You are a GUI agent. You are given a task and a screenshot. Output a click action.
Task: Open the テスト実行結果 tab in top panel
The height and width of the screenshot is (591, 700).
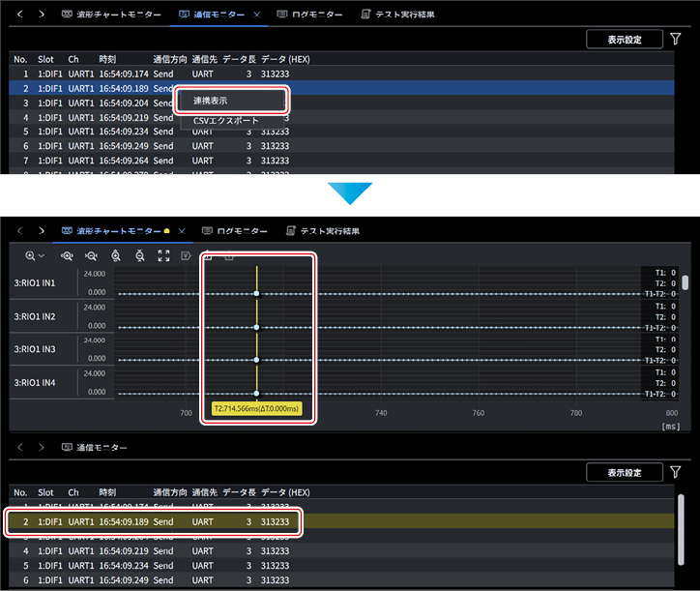click(397, 15)
